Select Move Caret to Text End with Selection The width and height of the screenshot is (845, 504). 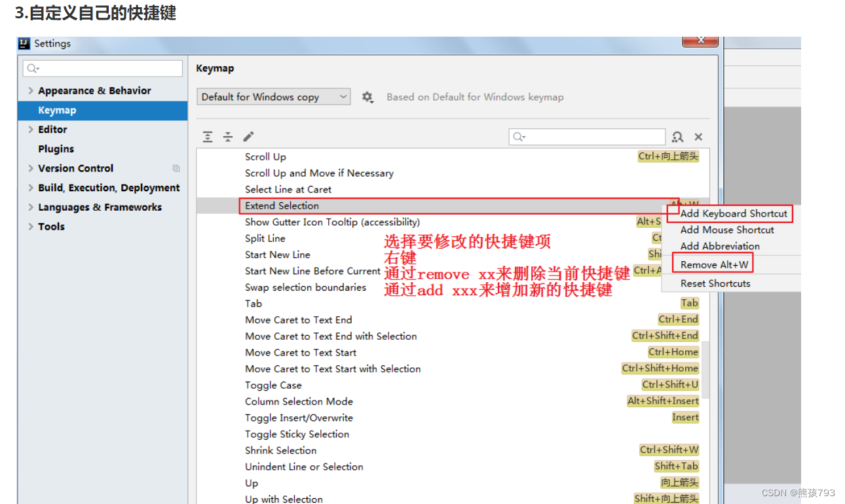[449, 336]
